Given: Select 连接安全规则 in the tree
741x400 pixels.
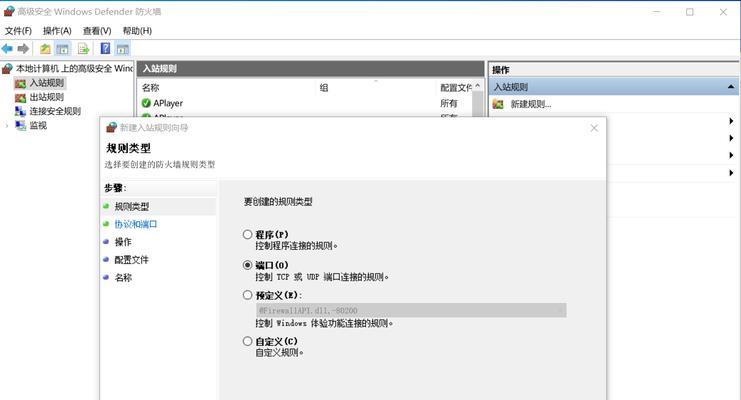Looking at the screenshot, I should coord(55,111).
